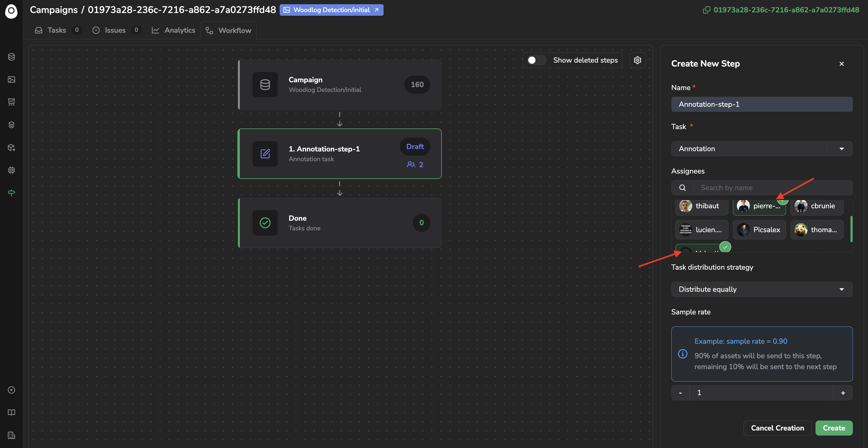
Task: Click Cancel Creation button
Action: pyautogui.click(x=777, y=428)
